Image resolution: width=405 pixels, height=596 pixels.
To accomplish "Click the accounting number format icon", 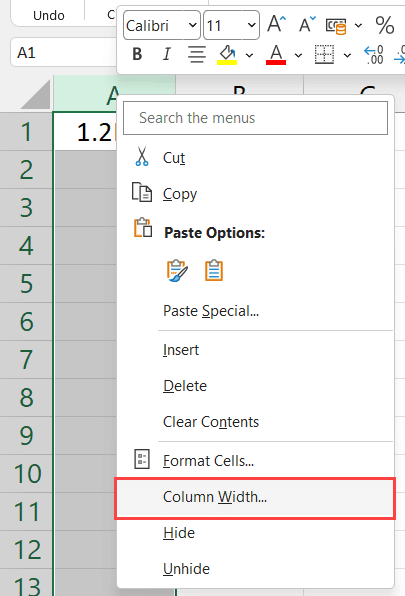I will click(x=336, y=26).
